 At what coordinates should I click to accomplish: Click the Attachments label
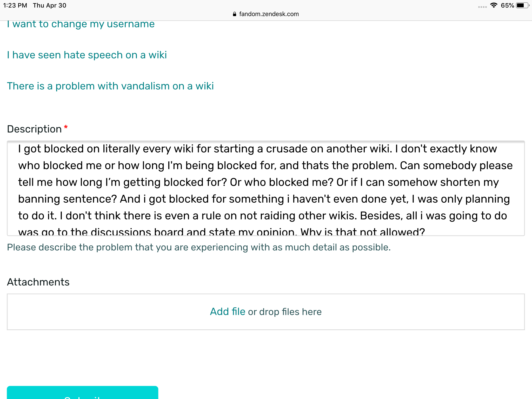click(38, 282)
